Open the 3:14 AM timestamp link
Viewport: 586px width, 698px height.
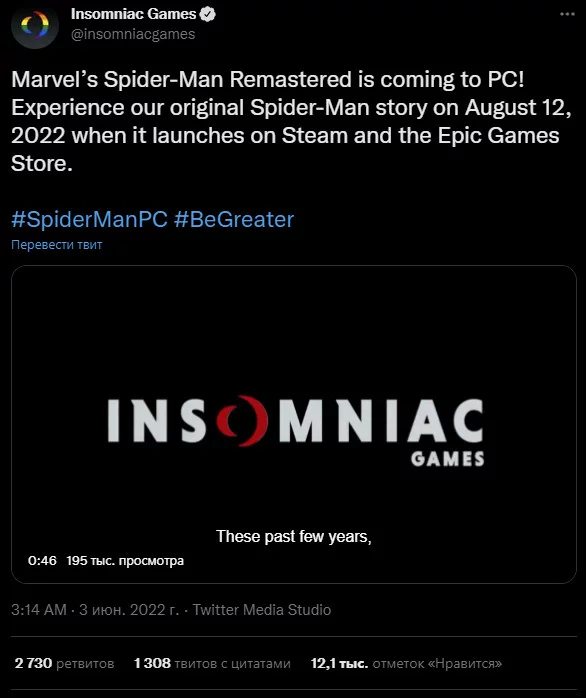pyautogui.click(x=39, y=609)
